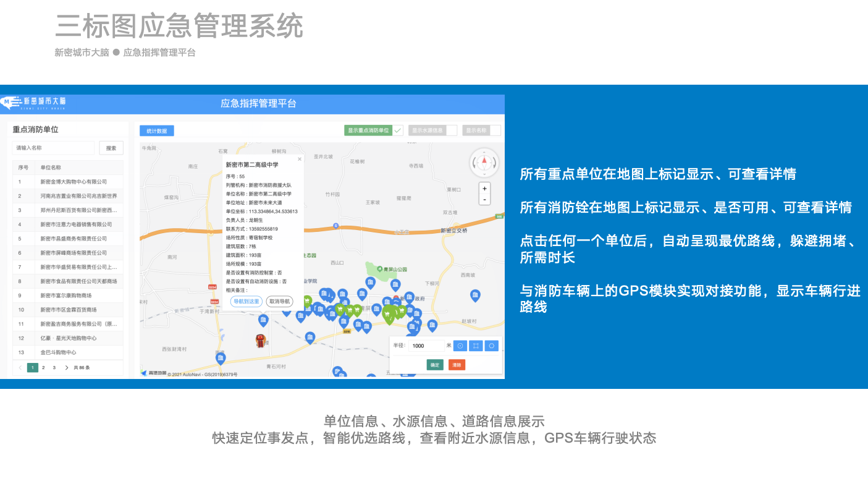Select row 河南兆吉置业有限公司兆吉新世界

click(68, 196)
